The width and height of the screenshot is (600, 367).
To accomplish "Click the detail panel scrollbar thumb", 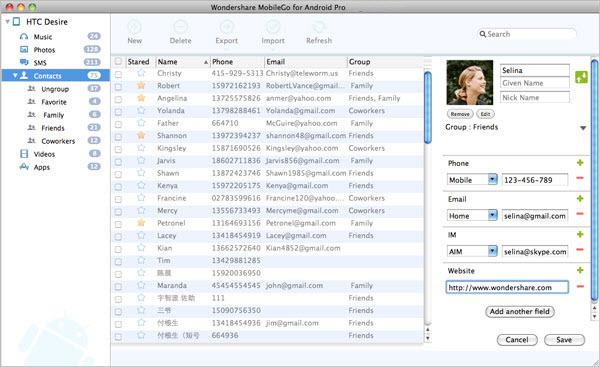I will tap(594, 180).
